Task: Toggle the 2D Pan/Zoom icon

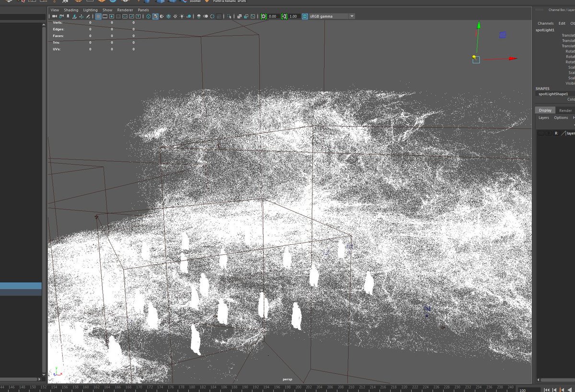Action: (81, 16)
